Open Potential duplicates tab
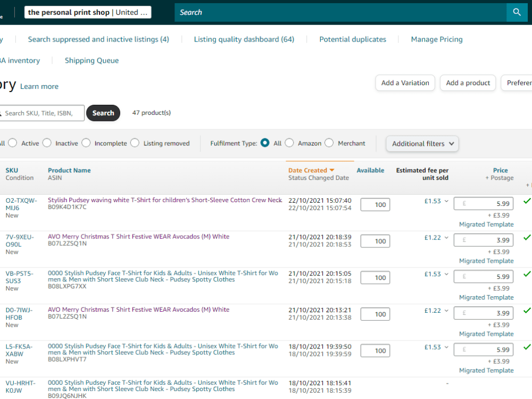532x399 pixels. tap(353, 39)
